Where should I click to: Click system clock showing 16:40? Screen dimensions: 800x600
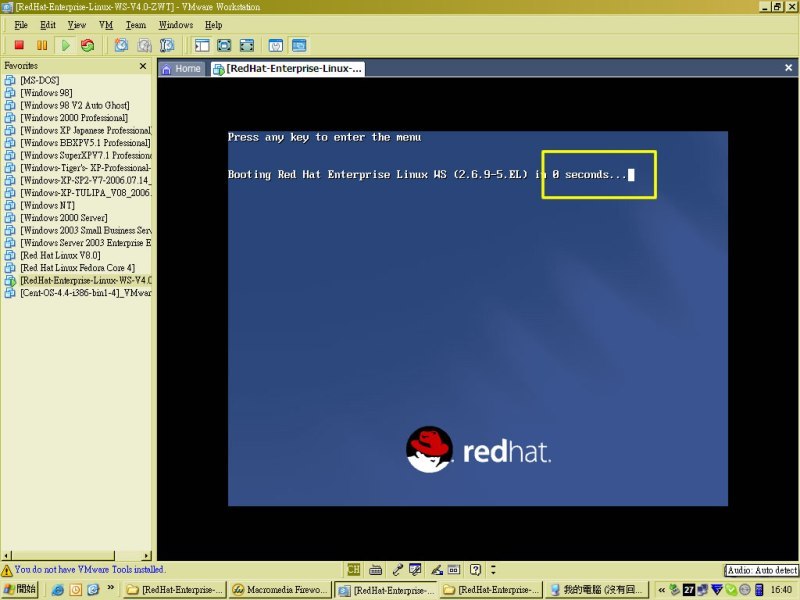pyautogui.click(x=781, y=590)
